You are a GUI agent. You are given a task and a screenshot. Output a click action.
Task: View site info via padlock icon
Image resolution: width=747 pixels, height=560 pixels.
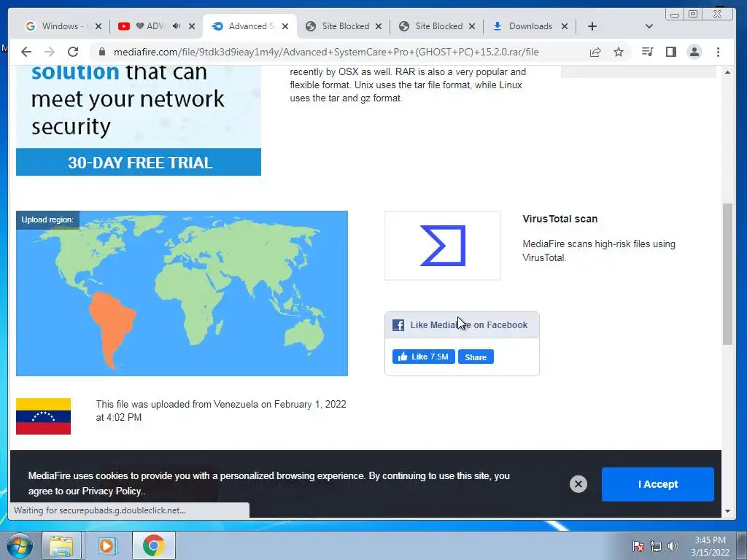(x=101, y=52)
